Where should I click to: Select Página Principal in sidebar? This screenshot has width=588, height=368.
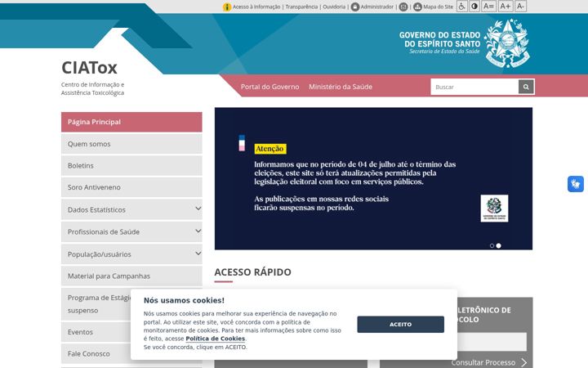click(131, 122)
